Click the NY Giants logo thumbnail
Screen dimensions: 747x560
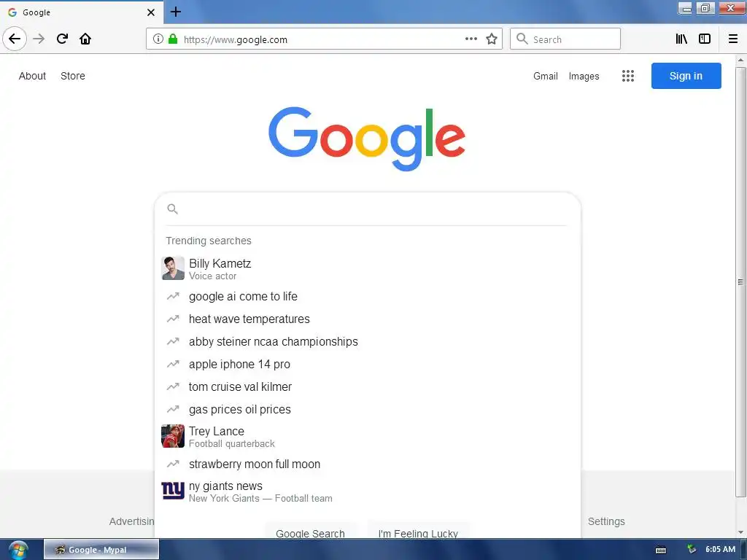coord(173,491)
